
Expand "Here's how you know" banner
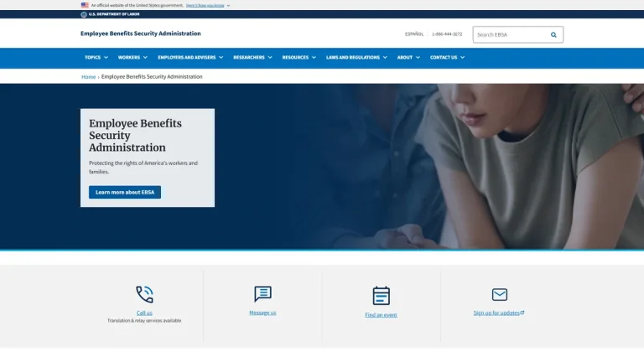coord(208,5)
